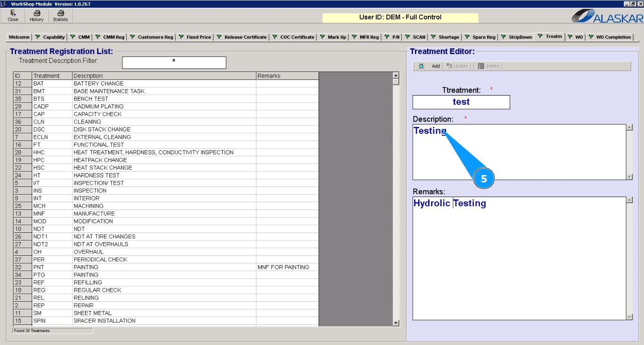Viewport: 644px width, 345px height.
Task: Select the PERIODICAL CHECK row
Action: [166, 260]
